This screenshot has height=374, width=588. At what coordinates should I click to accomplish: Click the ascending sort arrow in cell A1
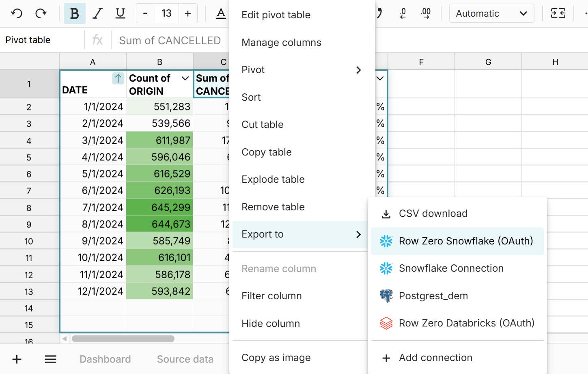click(x=118, y=78)
